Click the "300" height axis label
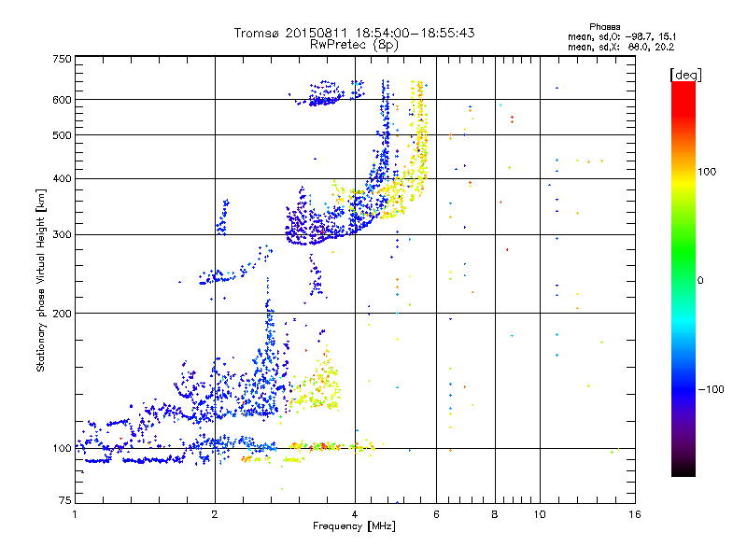This screenshot has width=747, height=560. tap(63, 235)
